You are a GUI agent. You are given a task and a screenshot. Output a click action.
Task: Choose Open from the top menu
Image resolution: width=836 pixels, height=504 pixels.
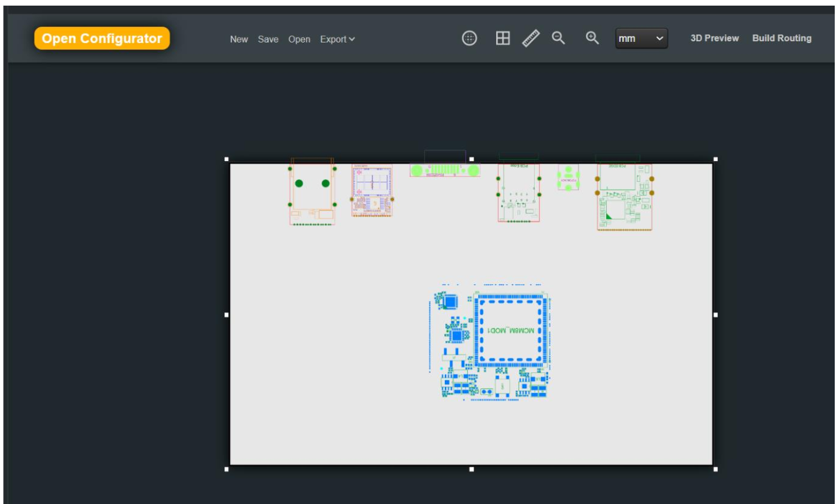[299, 39]
